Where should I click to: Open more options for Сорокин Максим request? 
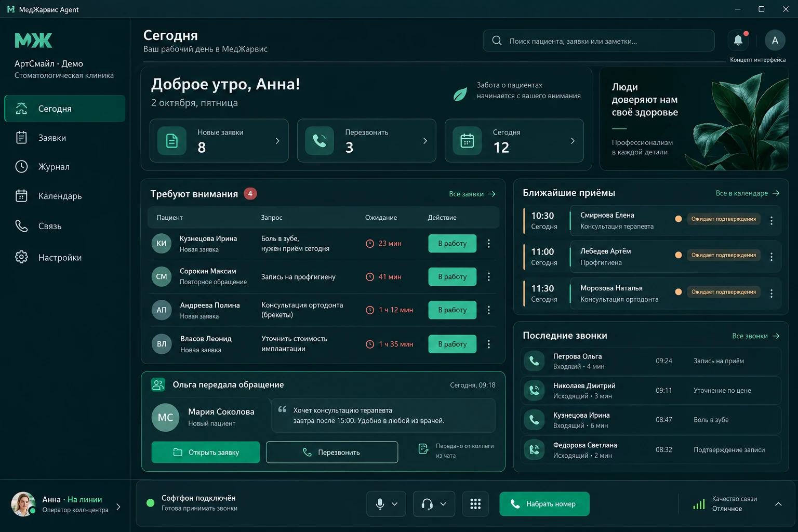point(488,276)
